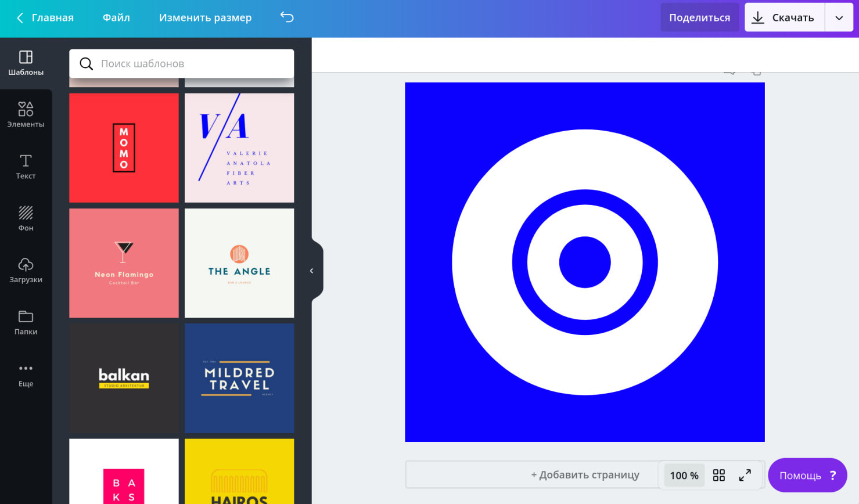Click the back chevron next to Главная

20,18
